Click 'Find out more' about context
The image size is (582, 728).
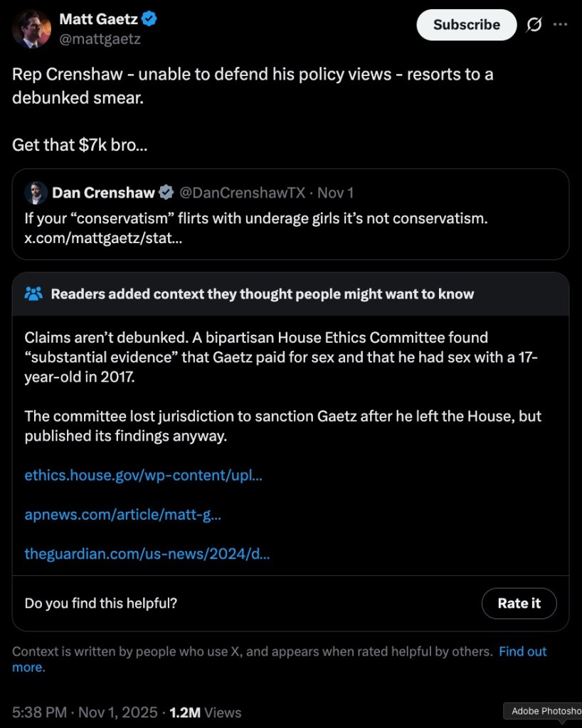pyautogui.click(x=522, y=651)
